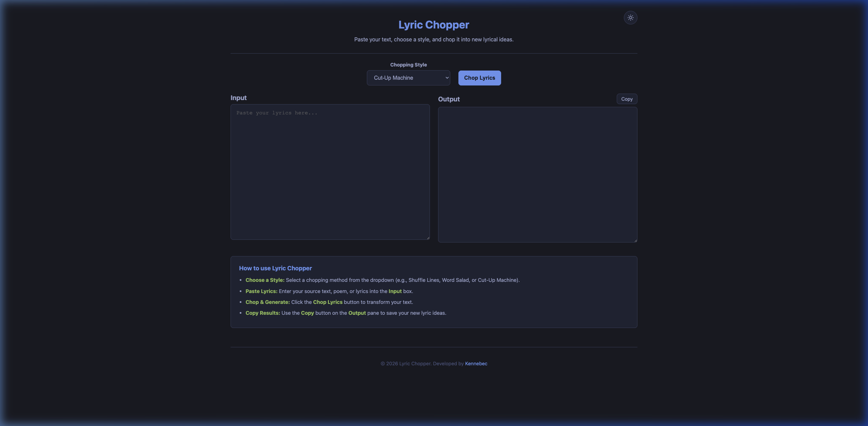Grab the Output textarea resize handle
Viewport: 868px width, 426px height.
[635, 240]
